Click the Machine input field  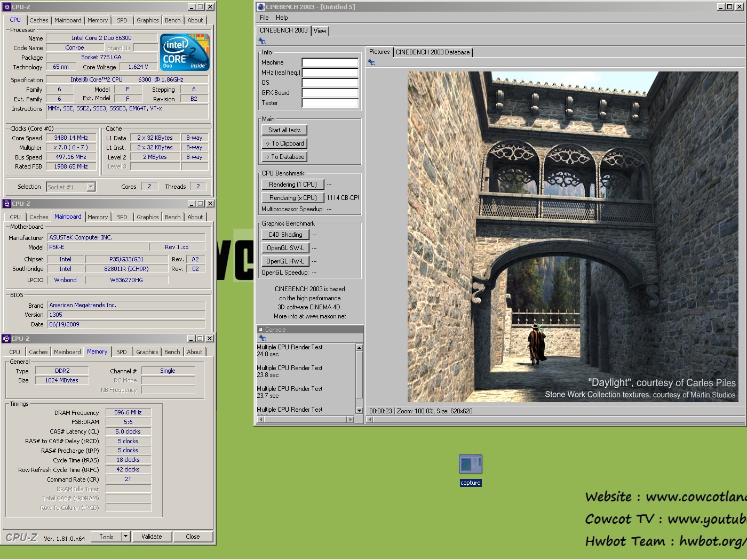(x=330, y=62)
